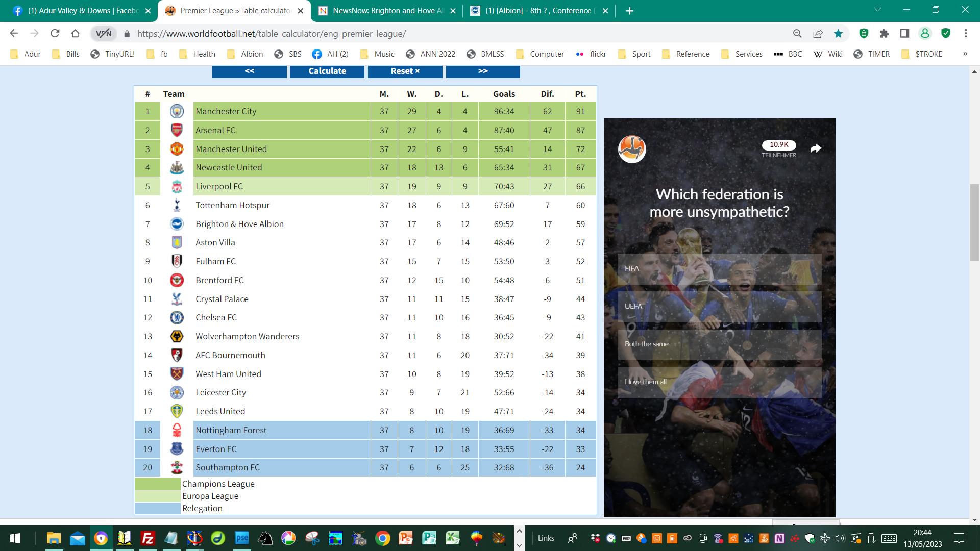Click the Liverpool FC club crest
The image size is (980, 551).
(x=177, y=187)
